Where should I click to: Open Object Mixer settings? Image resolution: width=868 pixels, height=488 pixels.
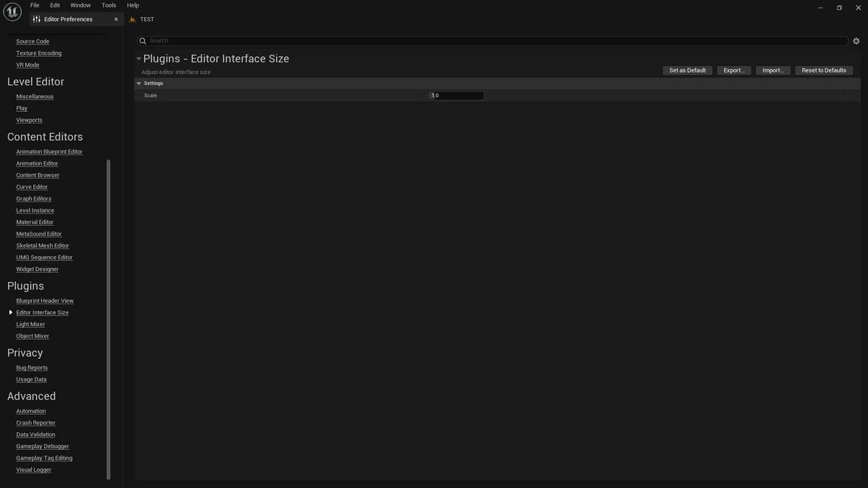click(33, 336)
